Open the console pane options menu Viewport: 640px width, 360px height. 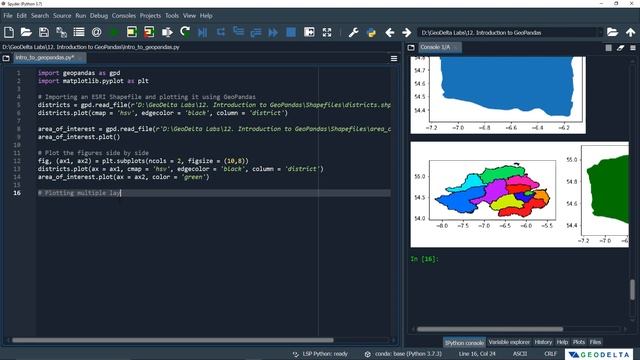coord(633,48)
